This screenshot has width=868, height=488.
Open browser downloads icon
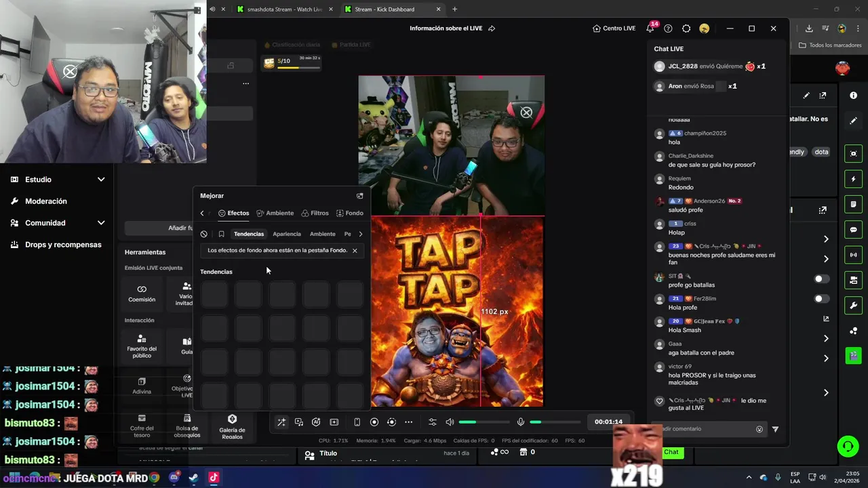(x=809, y=28)
